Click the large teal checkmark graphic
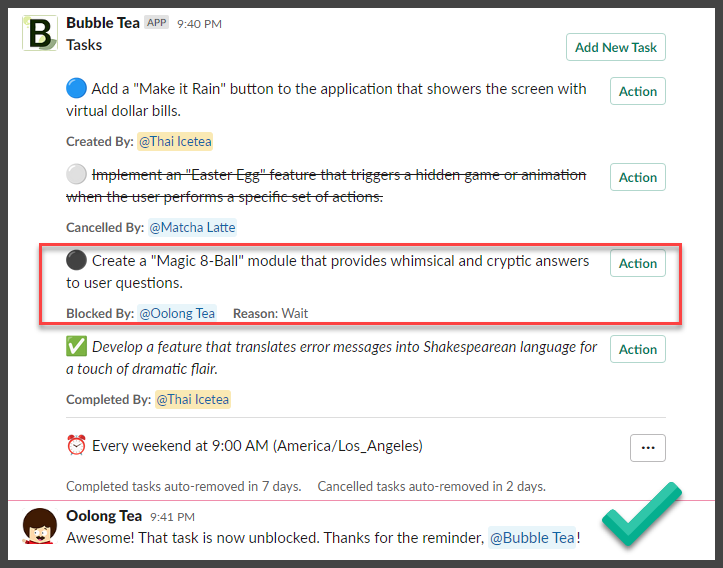The height and width of the screenshot is (568, 723). (641, 515)
